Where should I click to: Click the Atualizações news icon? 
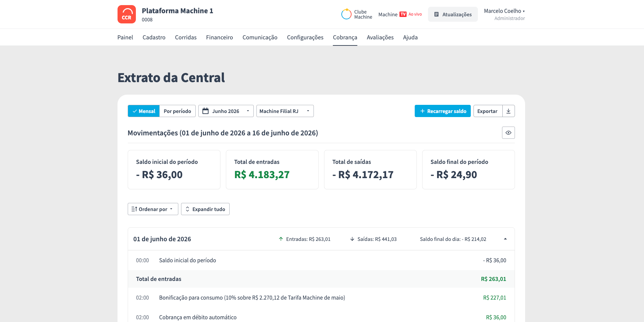click(x=436, y=14)
